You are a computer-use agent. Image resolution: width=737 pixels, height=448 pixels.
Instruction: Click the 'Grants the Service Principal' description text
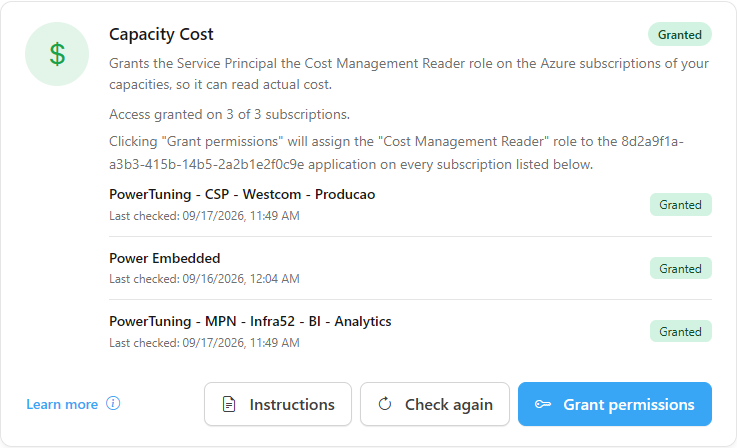tap(409, 74)
